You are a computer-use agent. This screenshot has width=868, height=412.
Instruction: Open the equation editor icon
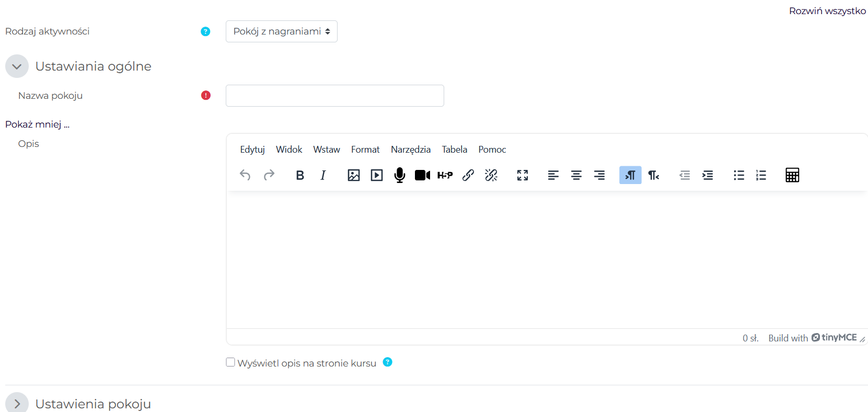point(792,175)
